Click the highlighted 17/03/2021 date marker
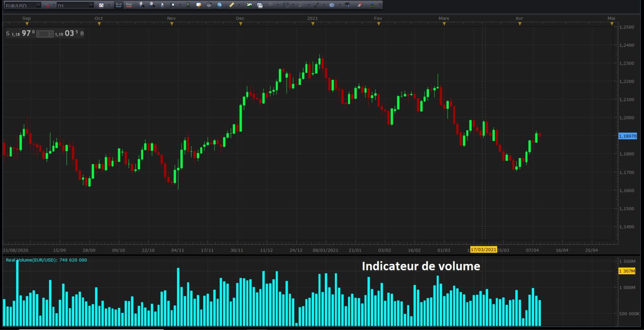The image size is (644, 330). tap(483, 250)
